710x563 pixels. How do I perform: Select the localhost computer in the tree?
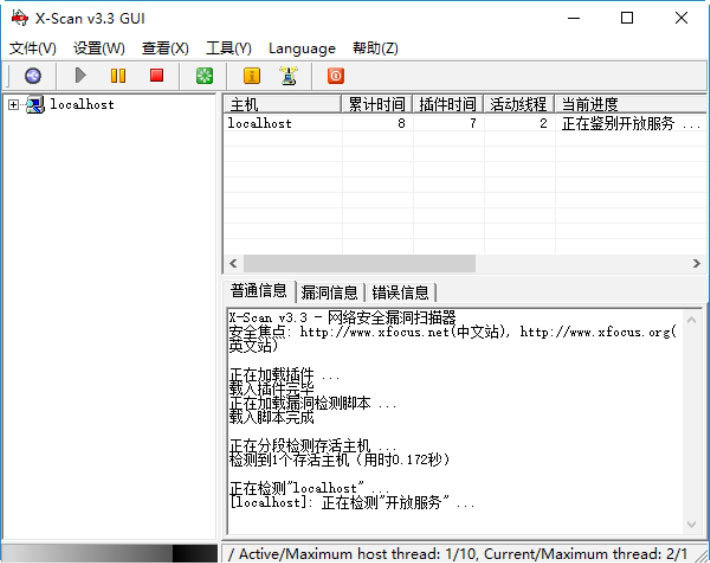81,104
